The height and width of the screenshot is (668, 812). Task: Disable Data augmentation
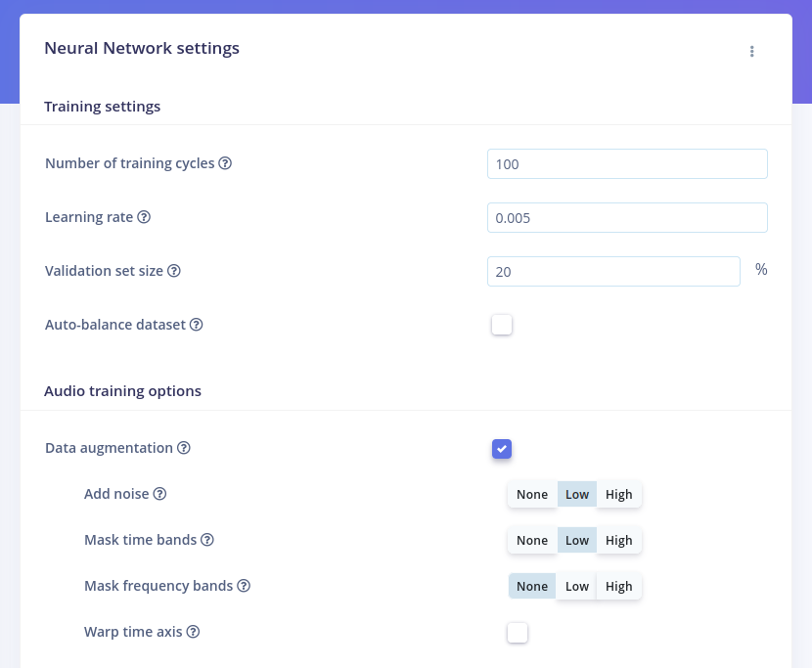pos(502,449)
